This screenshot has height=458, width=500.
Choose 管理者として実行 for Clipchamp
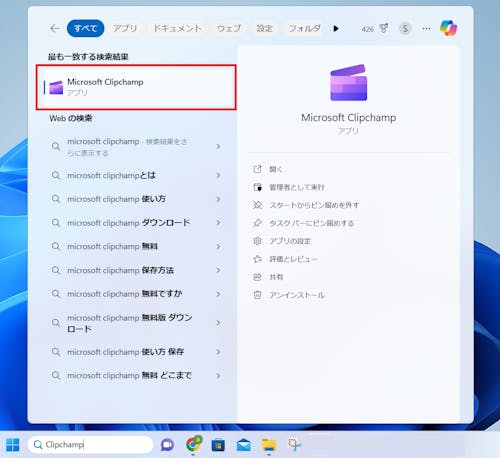click(297, 187)
